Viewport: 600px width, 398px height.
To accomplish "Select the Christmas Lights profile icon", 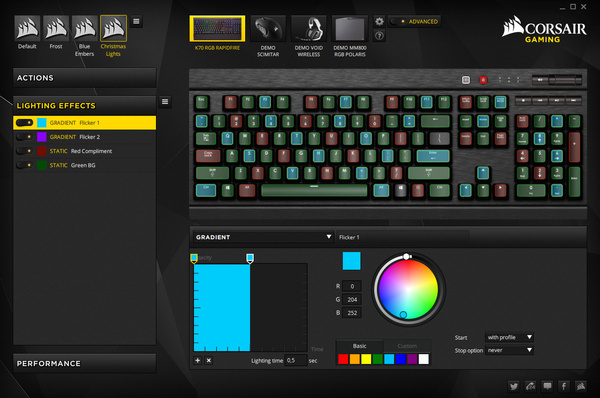I will coord(113,28).
